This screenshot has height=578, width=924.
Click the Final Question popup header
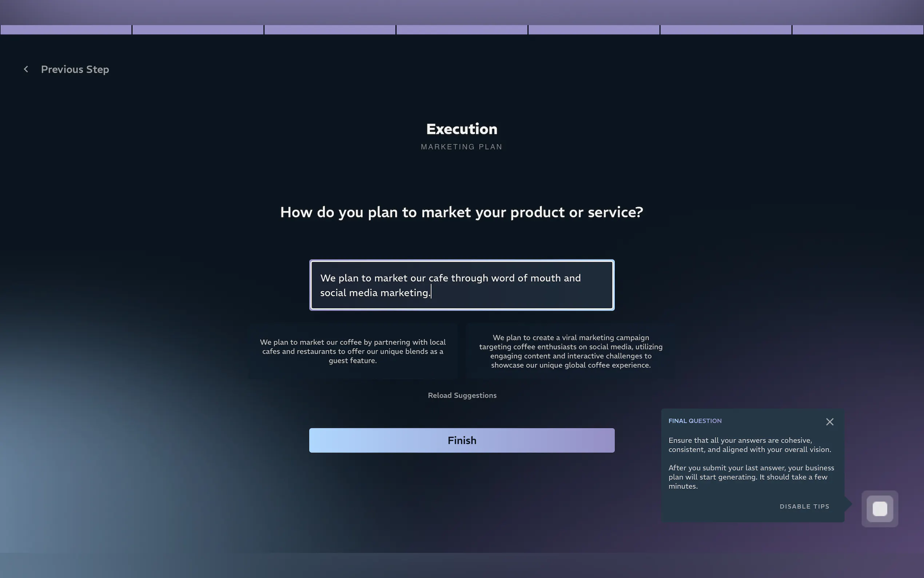(694, 420)
